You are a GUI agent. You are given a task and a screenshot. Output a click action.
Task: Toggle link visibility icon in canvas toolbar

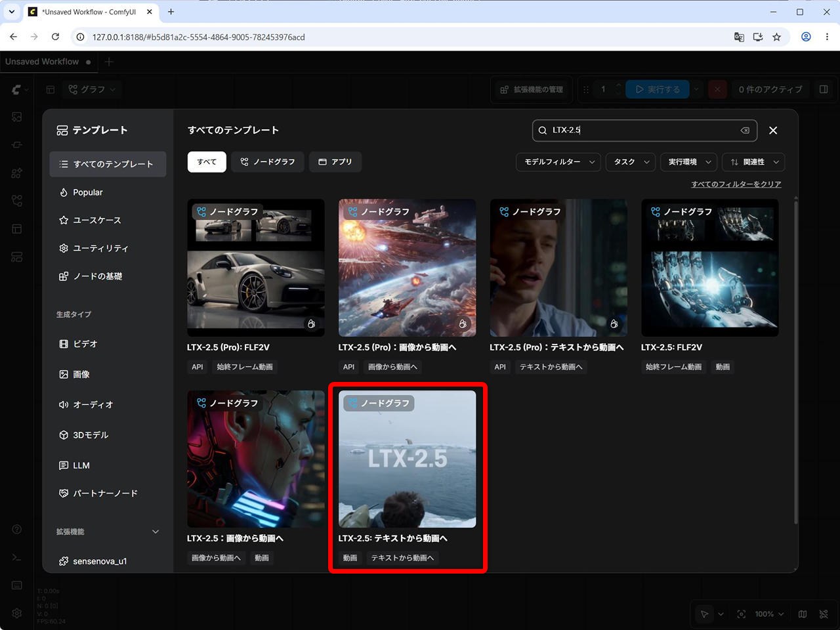pos(824,614)
